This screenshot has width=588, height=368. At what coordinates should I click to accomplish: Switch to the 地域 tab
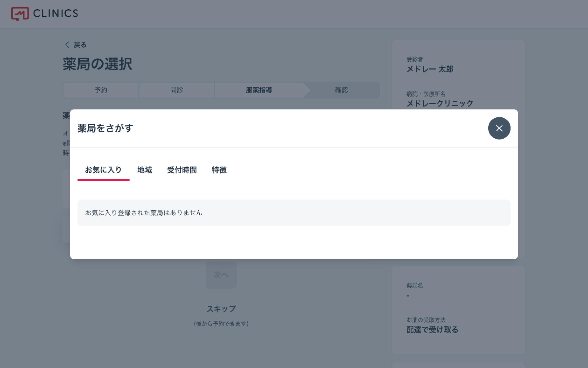144,170
